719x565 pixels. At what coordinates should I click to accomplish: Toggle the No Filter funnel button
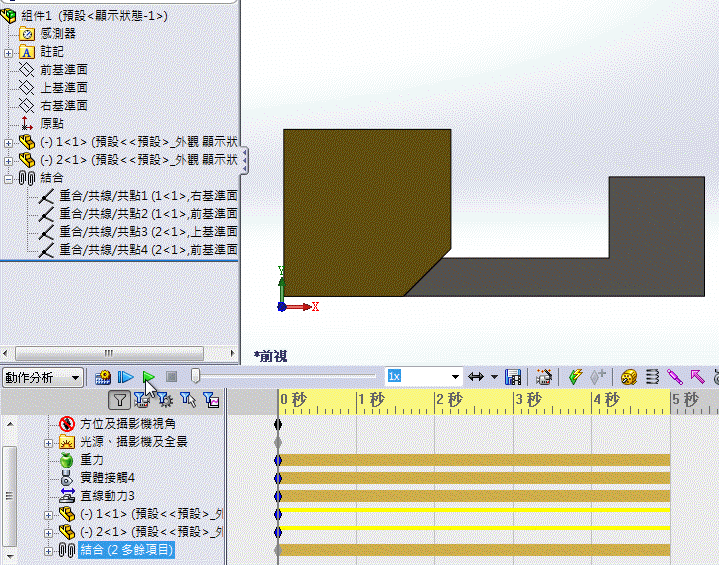click(x=119, y=400)
